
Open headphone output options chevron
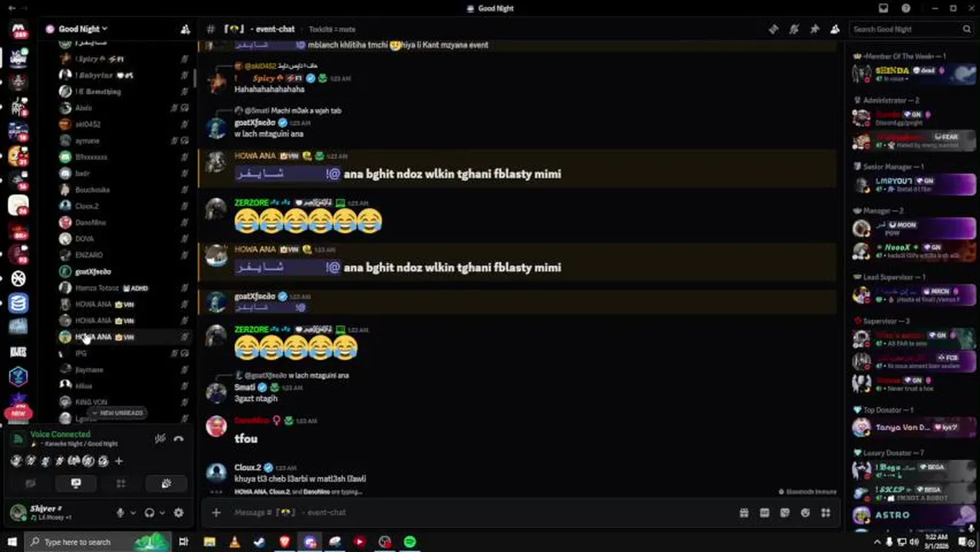point(162,513)
